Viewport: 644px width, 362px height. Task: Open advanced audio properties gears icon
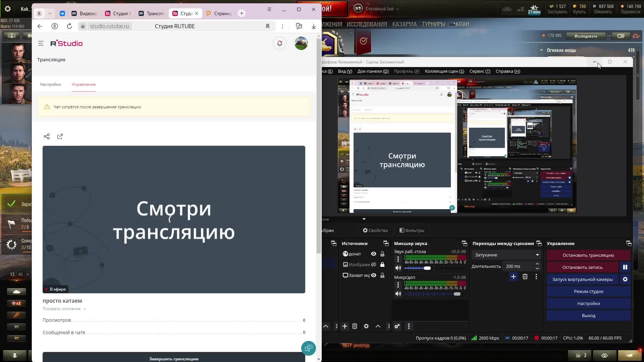(x=397, y=326)
